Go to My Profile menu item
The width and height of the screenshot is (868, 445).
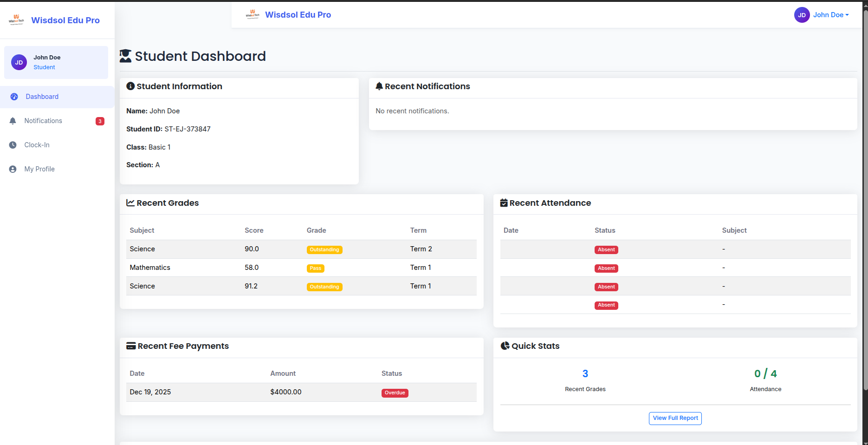tap(39, 169)
